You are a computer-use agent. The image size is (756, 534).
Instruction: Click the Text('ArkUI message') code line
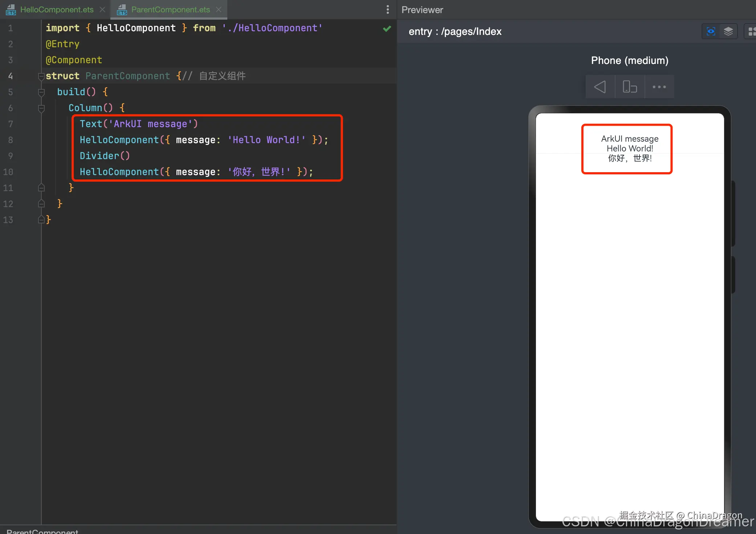[x=139, y=124]
